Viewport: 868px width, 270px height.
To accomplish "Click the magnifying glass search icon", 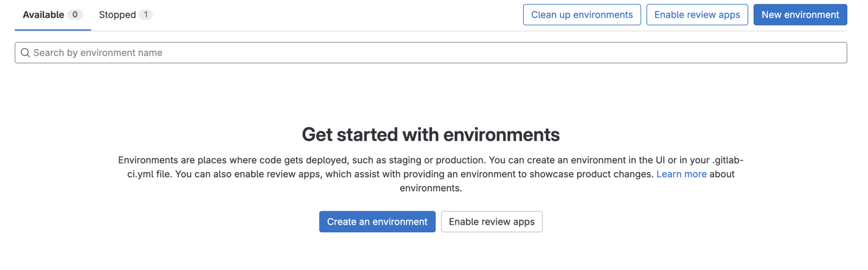I will 25,52.
